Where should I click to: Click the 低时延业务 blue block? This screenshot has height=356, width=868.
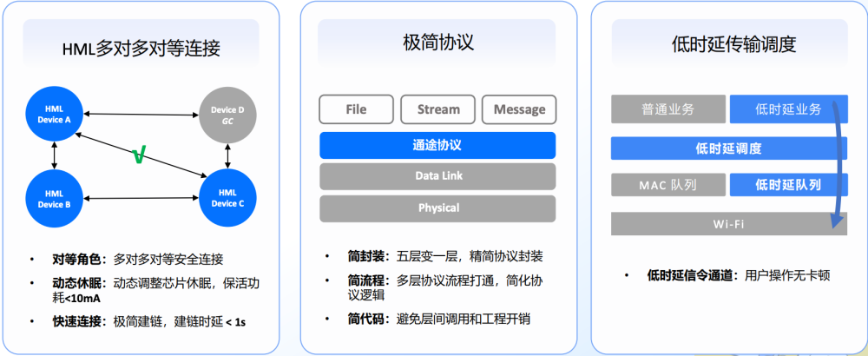tap(788, 109)
